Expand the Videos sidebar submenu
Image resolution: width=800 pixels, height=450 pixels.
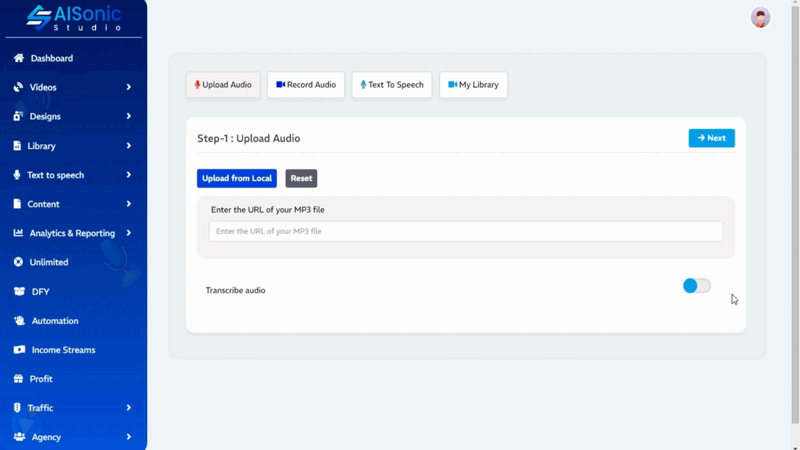coord(128,88)
